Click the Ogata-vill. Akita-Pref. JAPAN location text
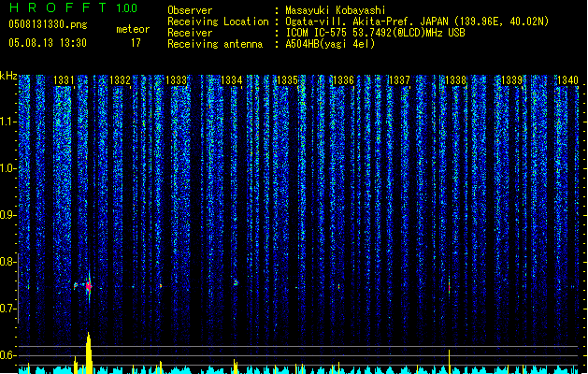588x374 pixels. pyautogui.click(x=417, y=22)
